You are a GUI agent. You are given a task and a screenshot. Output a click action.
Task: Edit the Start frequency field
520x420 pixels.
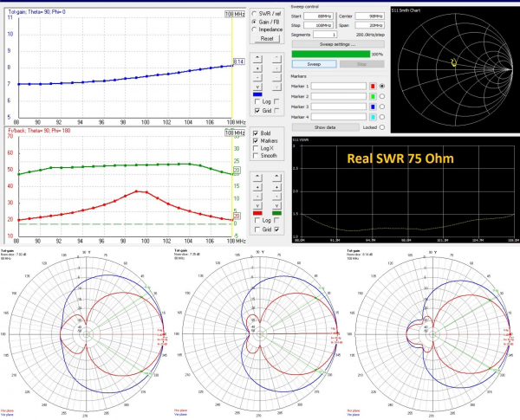(x=318, y=16)
